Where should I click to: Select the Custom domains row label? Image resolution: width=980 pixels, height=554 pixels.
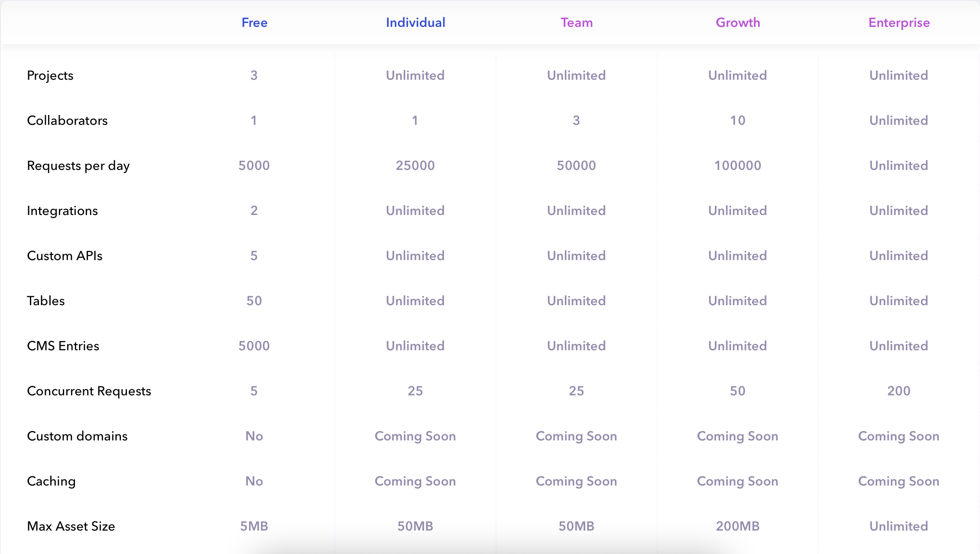click(77, 436)
